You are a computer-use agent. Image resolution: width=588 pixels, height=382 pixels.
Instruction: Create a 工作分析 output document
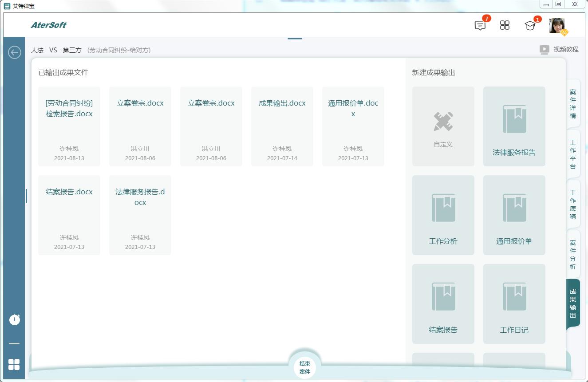(x=442, y=215)
